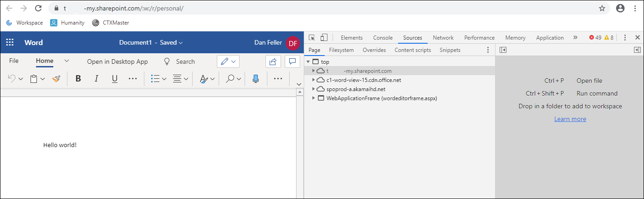Collapse the ribbon with chevron

click(299, 84)
